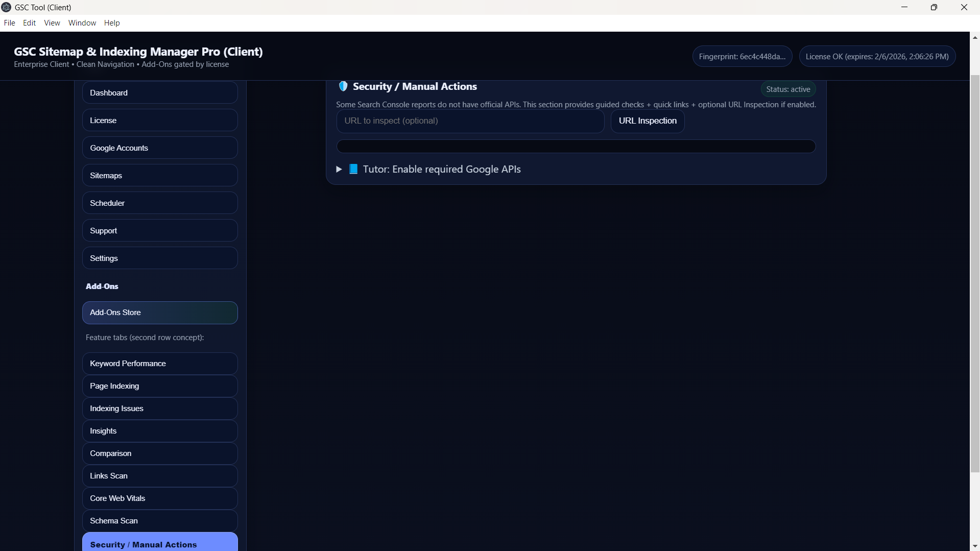Expand the Tutor: Enable required Google APIs section
Viewport: 980px width, 551px height.
tap(339, 169)
